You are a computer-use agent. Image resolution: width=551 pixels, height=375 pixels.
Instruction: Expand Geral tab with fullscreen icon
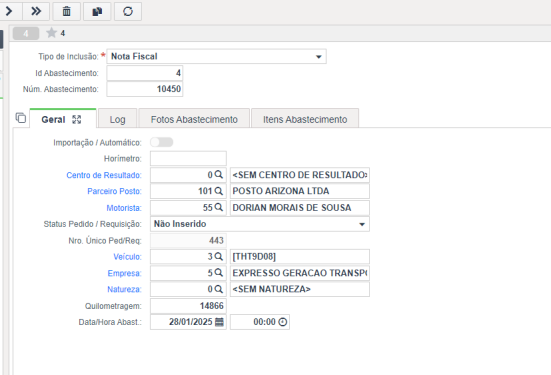coord(77,119)
